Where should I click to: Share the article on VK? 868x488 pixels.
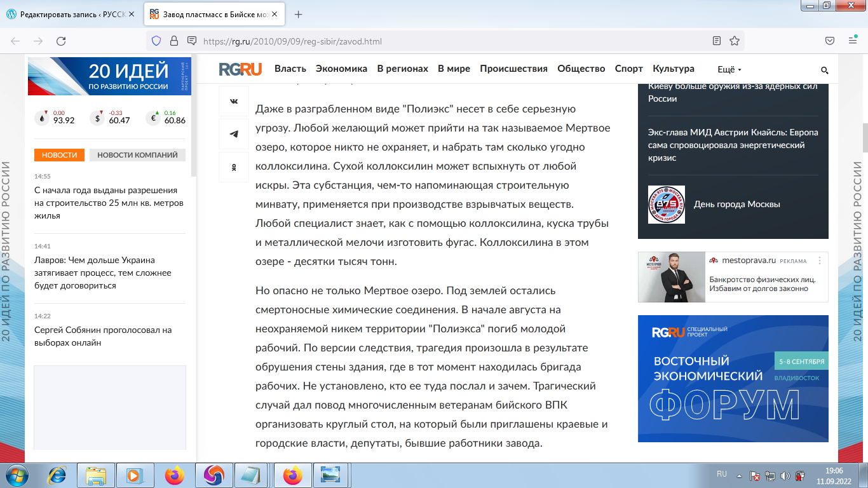pyautogui.click(x=234, y=101)
